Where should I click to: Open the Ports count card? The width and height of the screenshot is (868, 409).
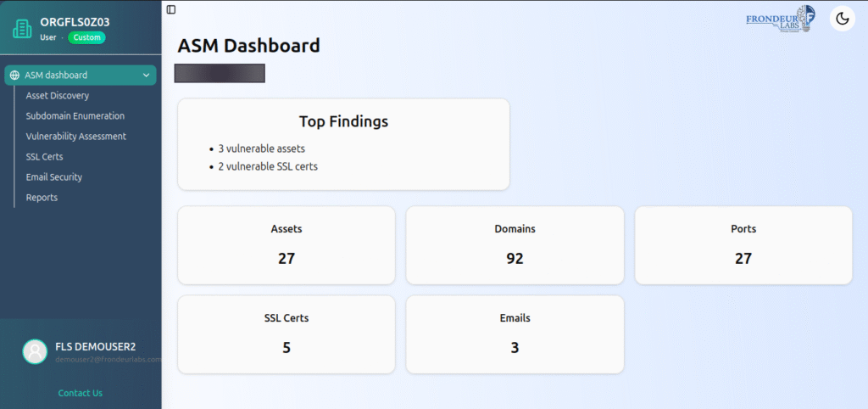743,245
